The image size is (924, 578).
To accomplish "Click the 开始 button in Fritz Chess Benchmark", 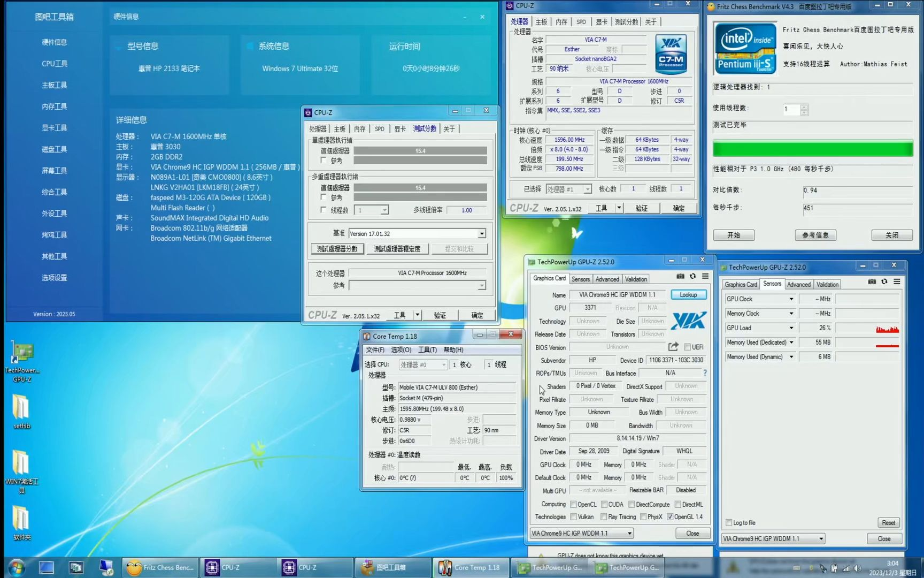I will coord(733,235).
